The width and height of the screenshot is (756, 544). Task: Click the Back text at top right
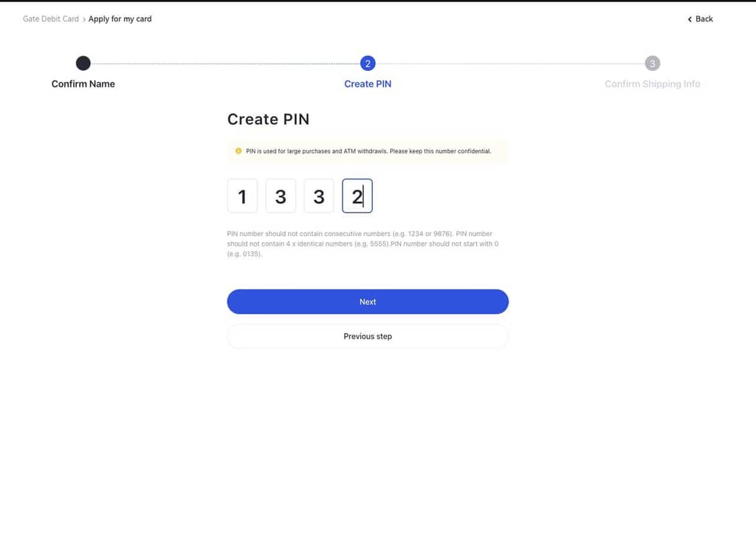[x=704, y=19]
